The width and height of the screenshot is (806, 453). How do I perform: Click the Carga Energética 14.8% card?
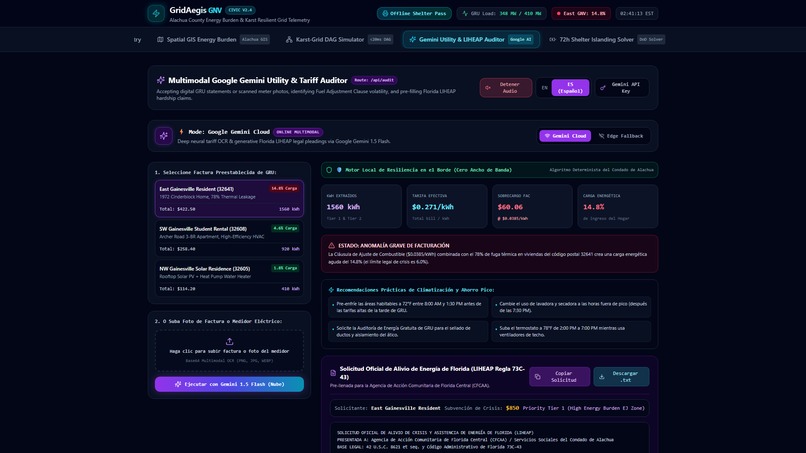(x=617, y=206)
